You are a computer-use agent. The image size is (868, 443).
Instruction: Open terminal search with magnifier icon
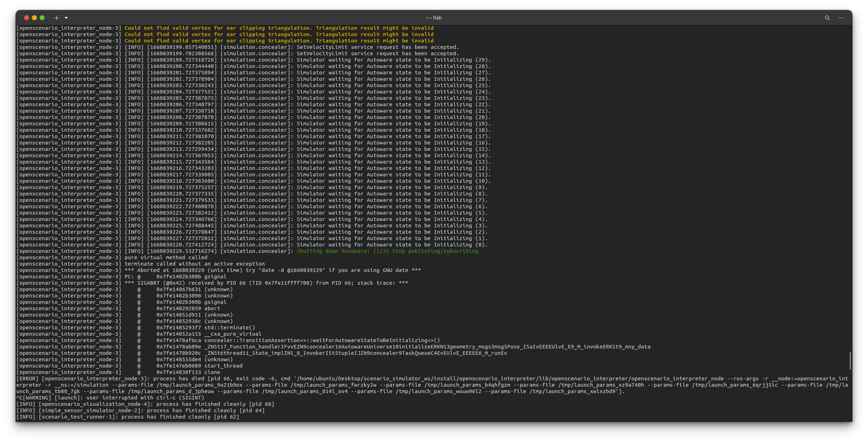coord(827,18)
